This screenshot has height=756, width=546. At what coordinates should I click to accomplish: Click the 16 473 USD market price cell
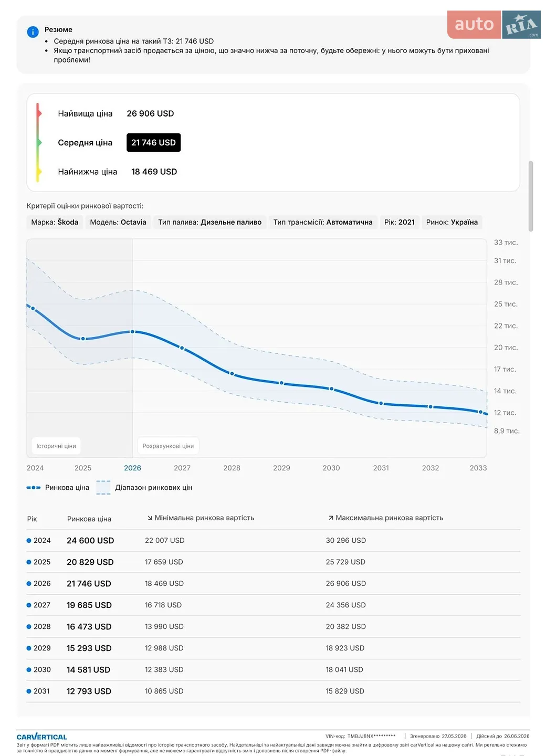click(89, 626)
